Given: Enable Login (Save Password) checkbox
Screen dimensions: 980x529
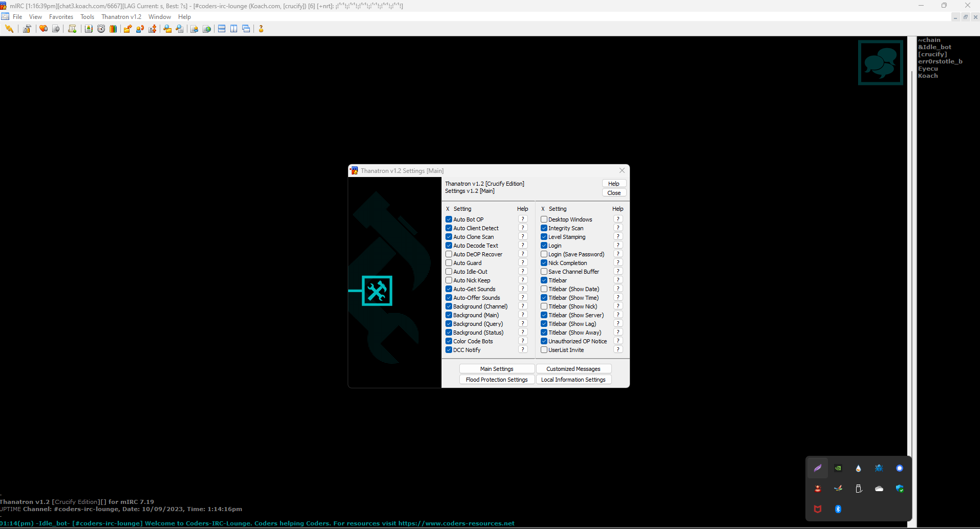Looking at the screenshot, I should 544,254.
